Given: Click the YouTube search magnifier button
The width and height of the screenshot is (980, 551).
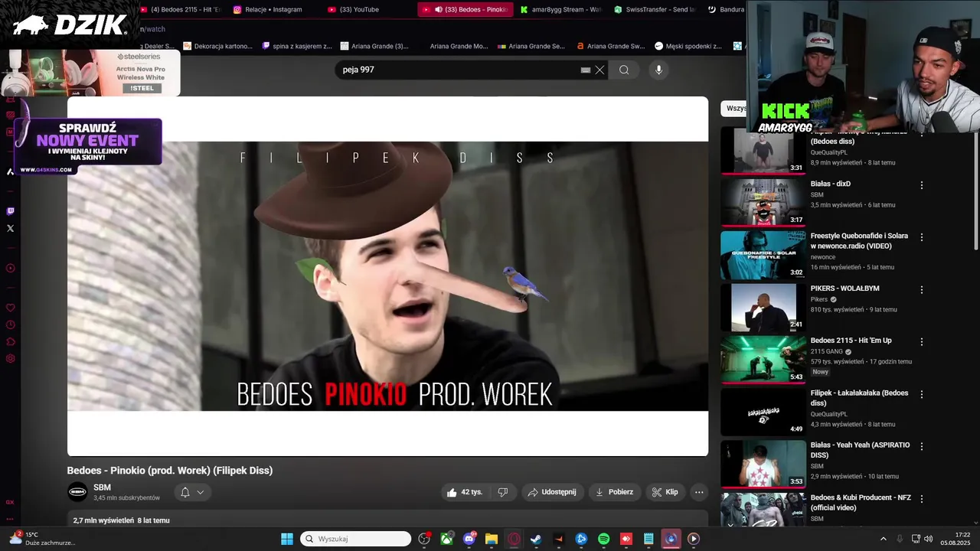Looking at the screenshot, I should point(624,70).
